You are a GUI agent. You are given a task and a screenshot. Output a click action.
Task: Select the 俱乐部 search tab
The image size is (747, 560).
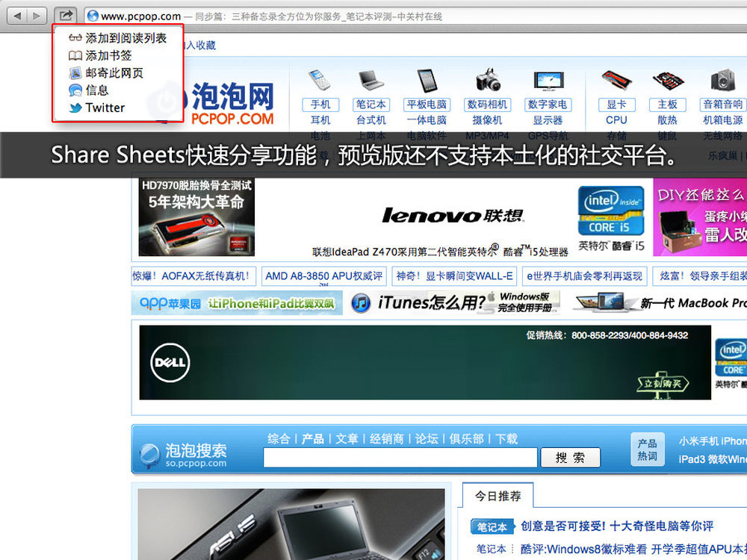pos(466,438)
